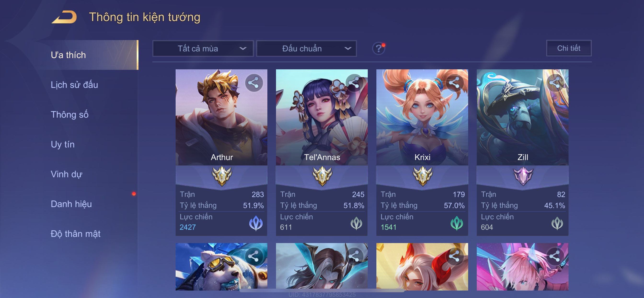Expand the Tất cả mùa season dropdown
This screenshot has height=298, width=644.
pos(203,48)
